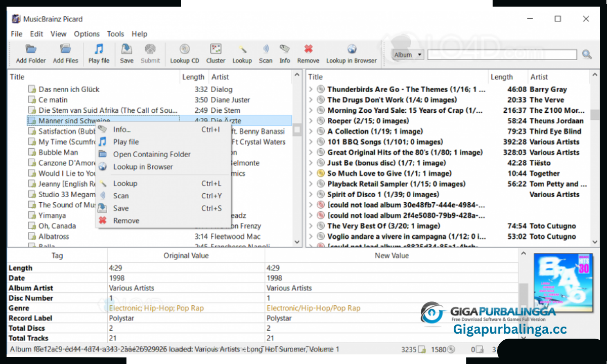Click the search magnifier icon
The width and height of the screenshot is (607, 364).
tap(586, 55)
